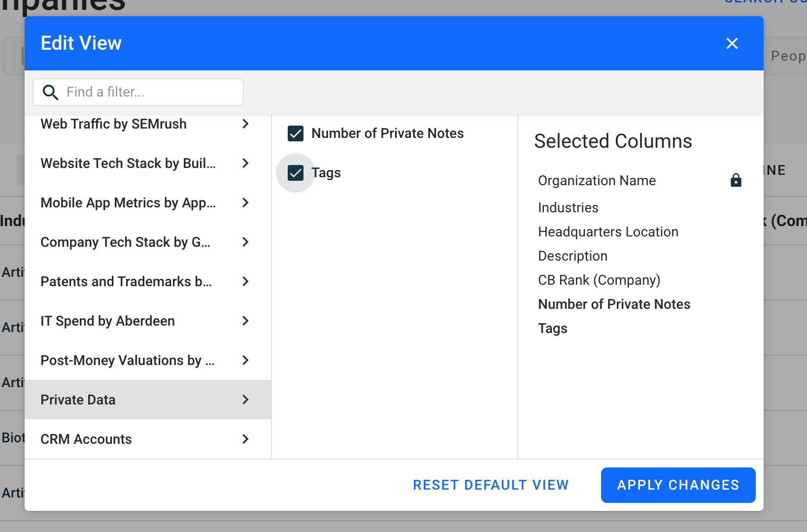Select Headquarters Location column entry
Image resolution: width=807 pixels, height=532 pixels.
608,232
